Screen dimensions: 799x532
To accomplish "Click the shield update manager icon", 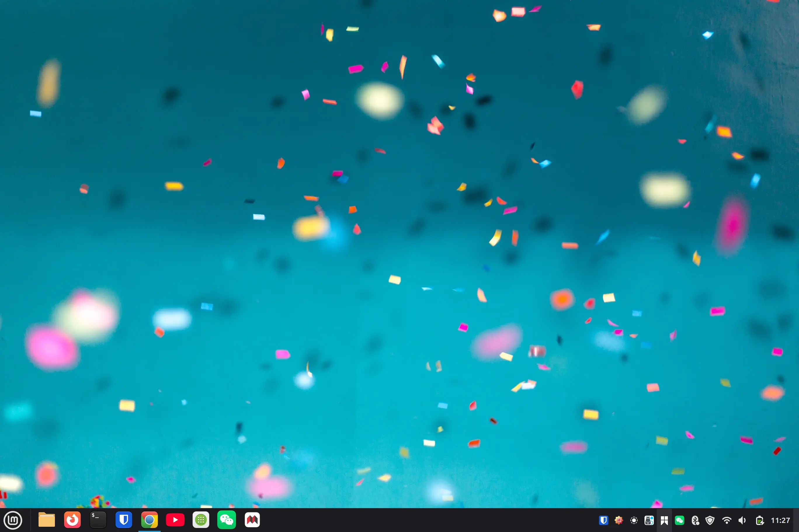I will point(710,520).
